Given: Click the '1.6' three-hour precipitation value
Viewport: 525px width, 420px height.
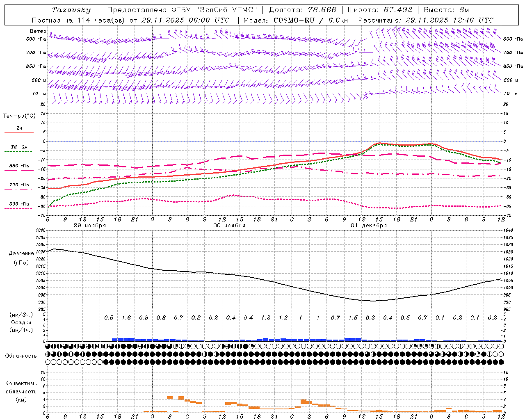Looking at the screenshot, I should pyautogui.click(x=126, y=318).
